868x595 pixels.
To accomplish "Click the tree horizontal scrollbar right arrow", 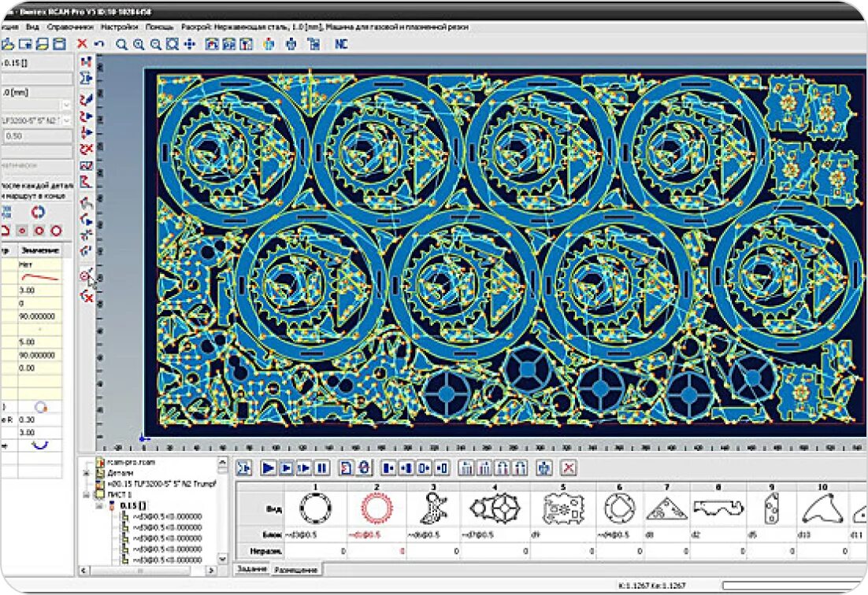I will click(211, 570).
